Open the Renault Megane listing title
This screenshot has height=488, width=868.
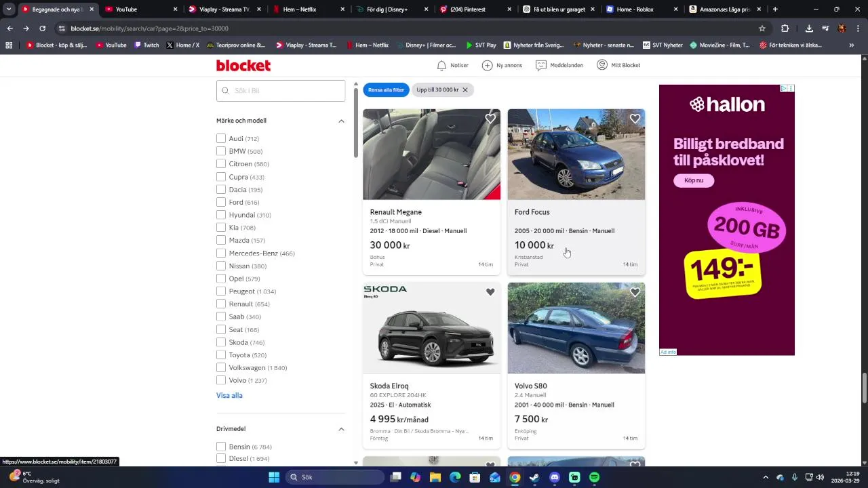click(x=396, y=212)
